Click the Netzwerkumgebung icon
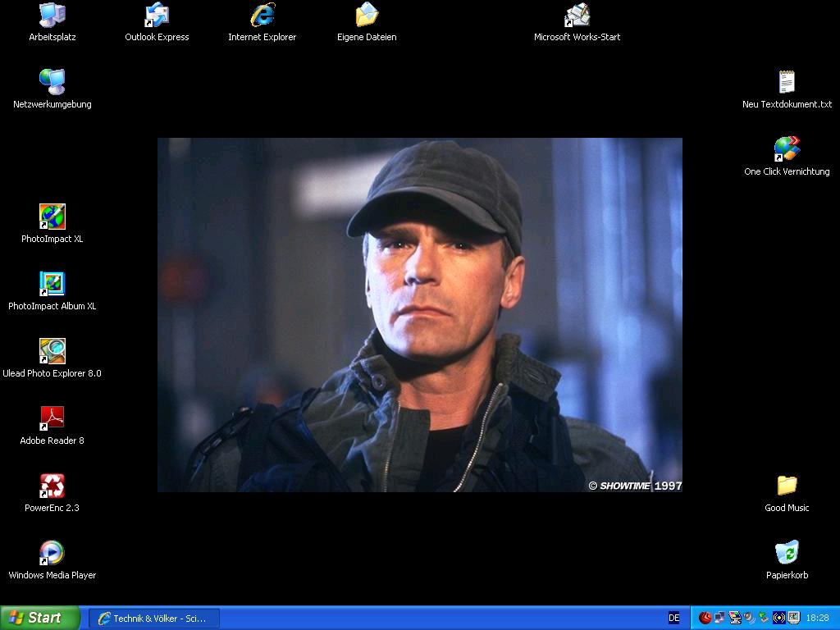The height and width of the screenshot is (630, 840). [52, 83]
